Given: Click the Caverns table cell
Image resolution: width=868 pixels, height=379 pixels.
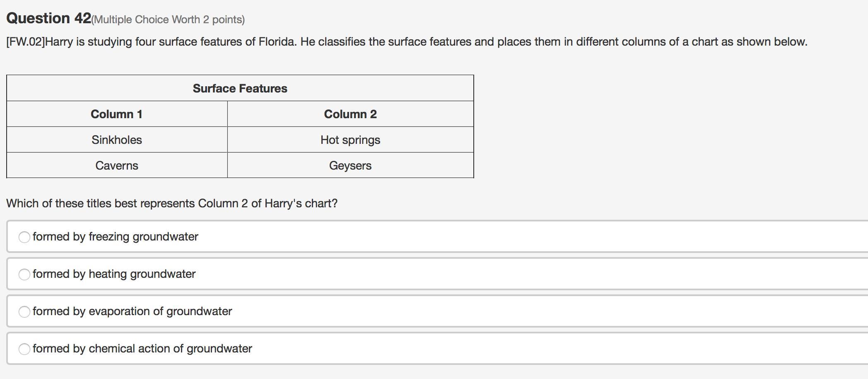Looking at the screenshot, I should [x=117, y=165].
